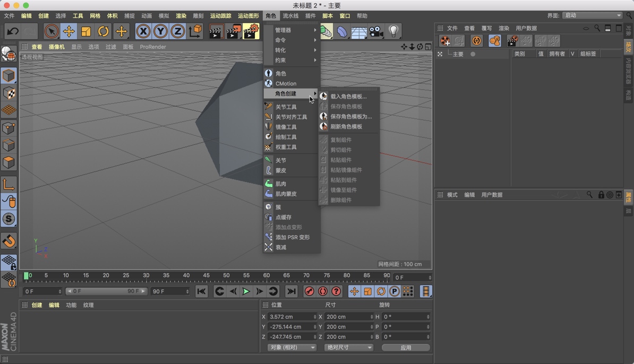
Task: Toggle Parameter P keyframe icon
Action: (394, 291)
